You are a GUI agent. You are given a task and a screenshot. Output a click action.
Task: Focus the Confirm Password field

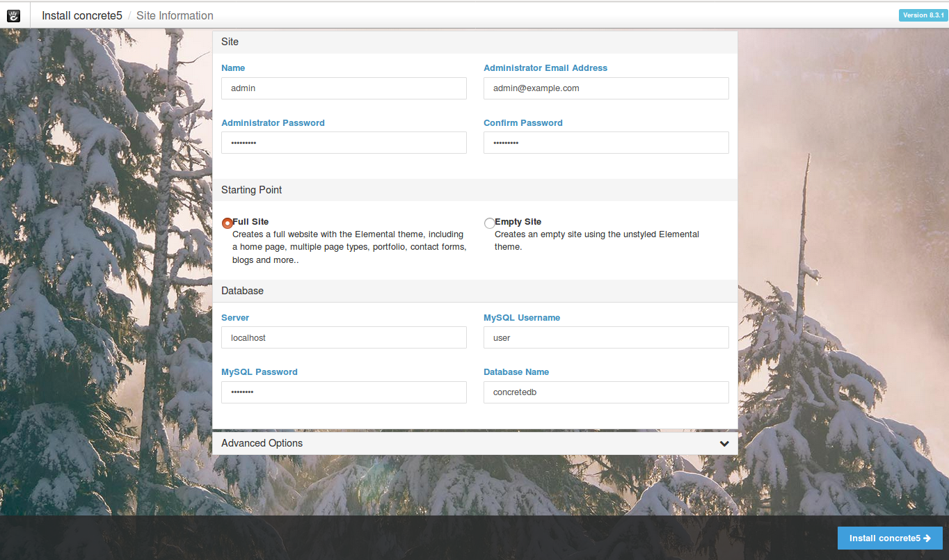606,143
